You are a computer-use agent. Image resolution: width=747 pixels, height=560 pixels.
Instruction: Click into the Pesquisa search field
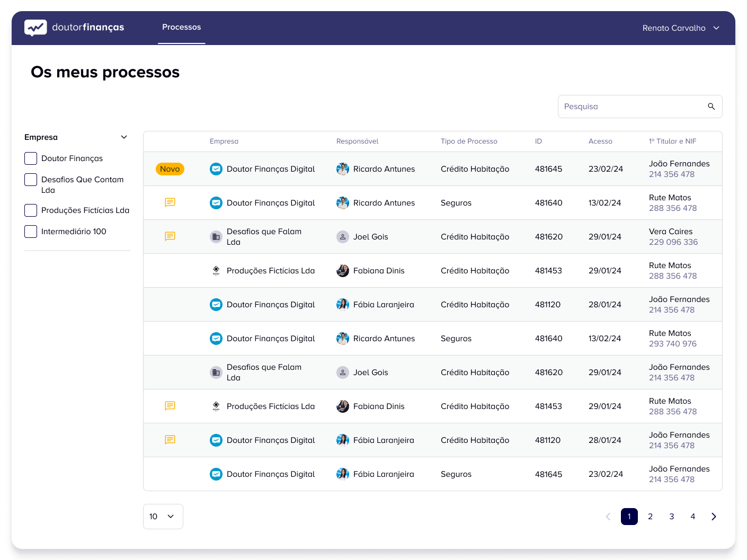point(640,106)
